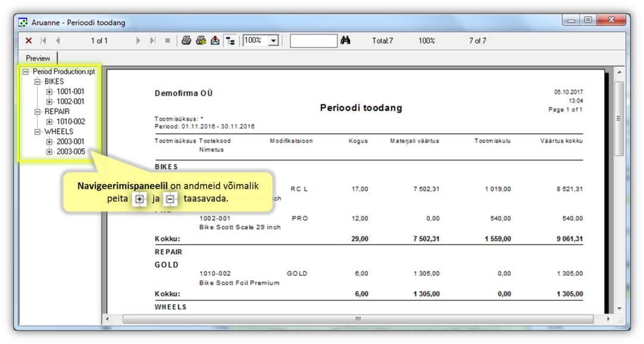Print the report using the printer icon

tap(186, 40)
